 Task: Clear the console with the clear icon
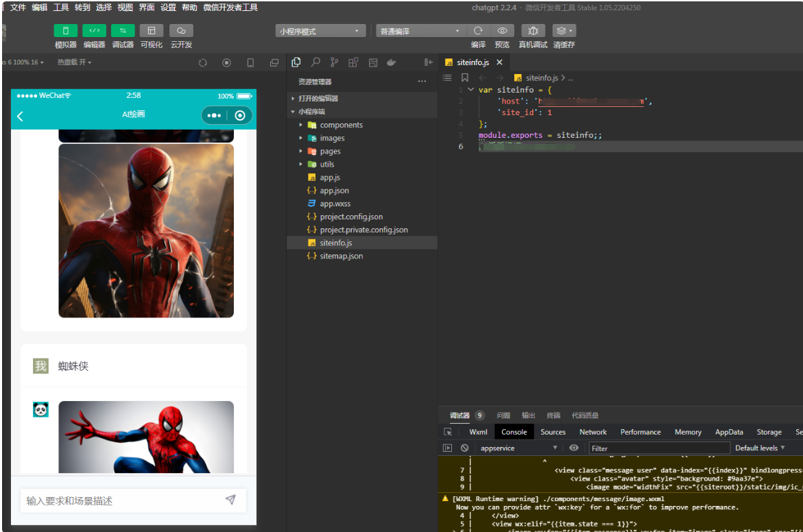464,448
